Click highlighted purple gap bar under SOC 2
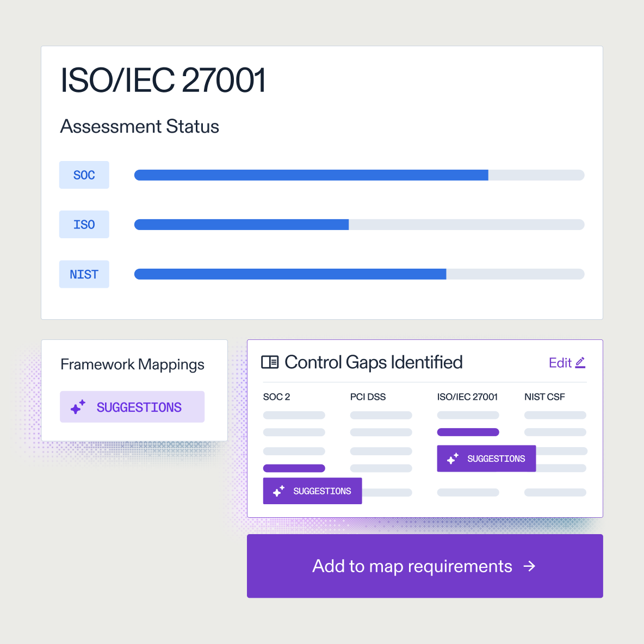 pyautogui.click(x=294, y=468)
